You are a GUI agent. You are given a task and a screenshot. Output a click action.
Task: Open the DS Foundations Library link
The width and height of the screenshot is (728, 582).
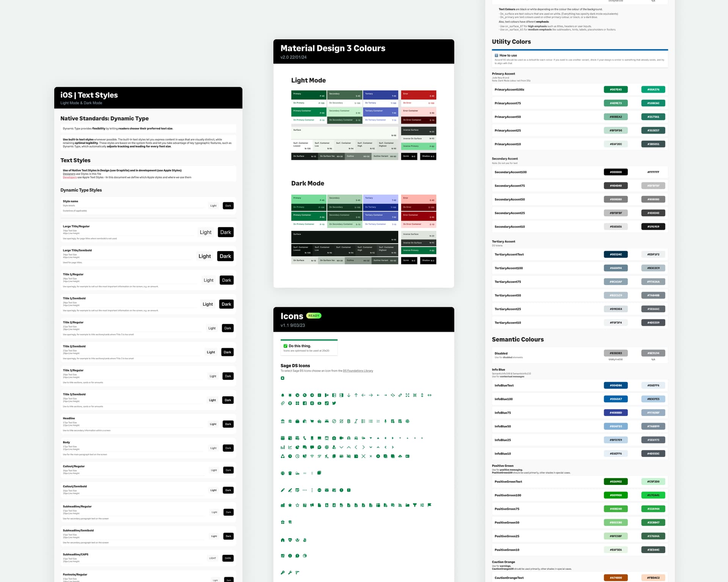[358, 371]
